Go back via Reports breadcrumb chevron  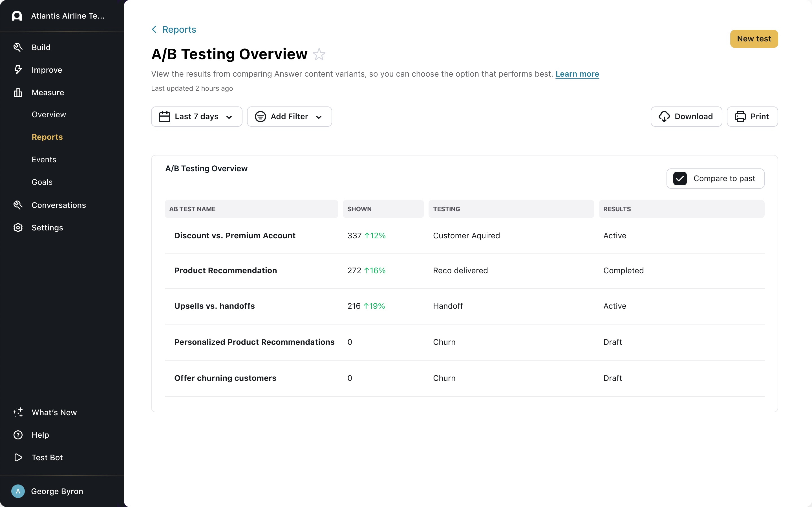154,30
